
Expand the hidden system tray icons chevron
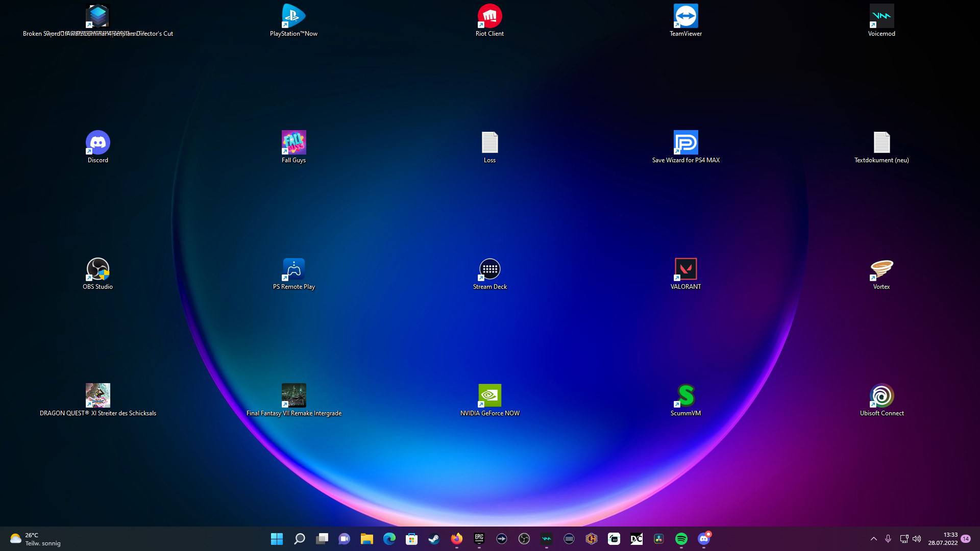tap(873, 539)
